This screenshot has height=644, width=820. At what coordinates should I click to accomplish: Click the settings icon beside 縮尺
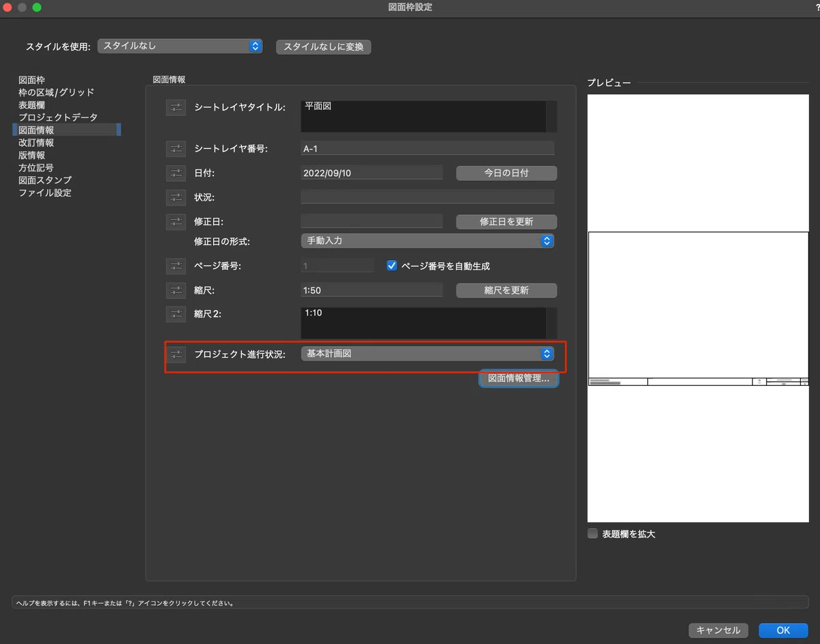tap(176, 290)
